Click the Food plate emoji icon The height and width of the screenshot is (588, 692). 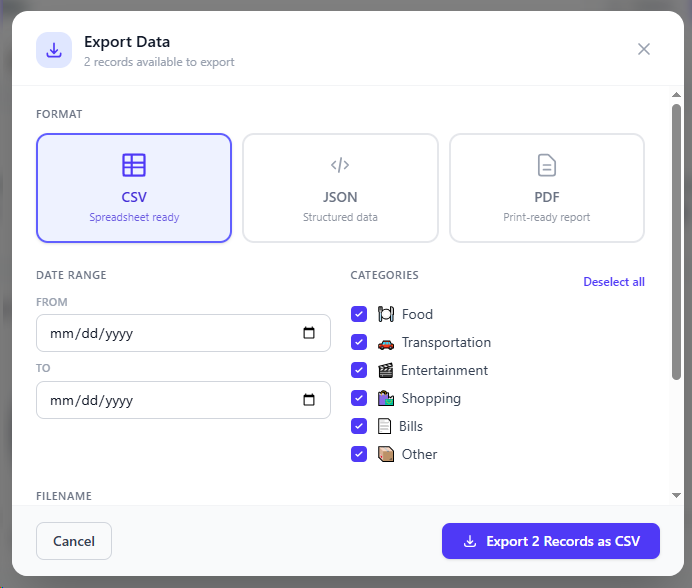[386, 314]
